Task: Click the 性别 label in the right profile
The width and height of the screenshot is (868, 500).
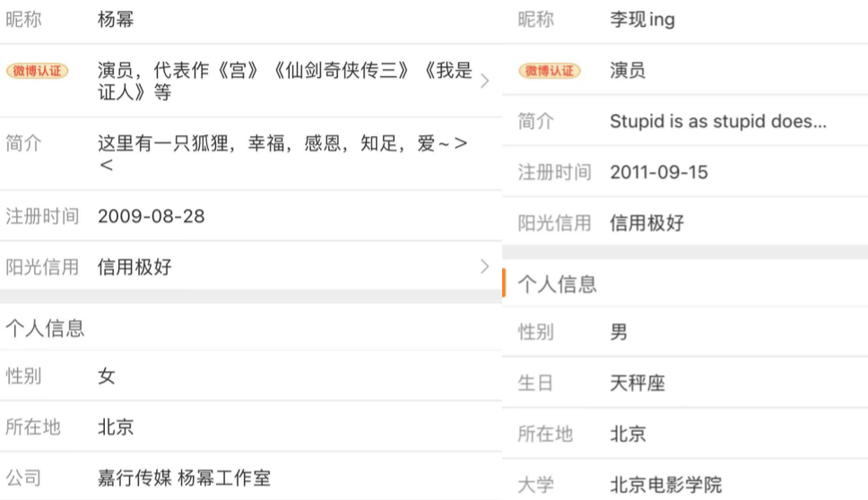Action: (536, 332)
